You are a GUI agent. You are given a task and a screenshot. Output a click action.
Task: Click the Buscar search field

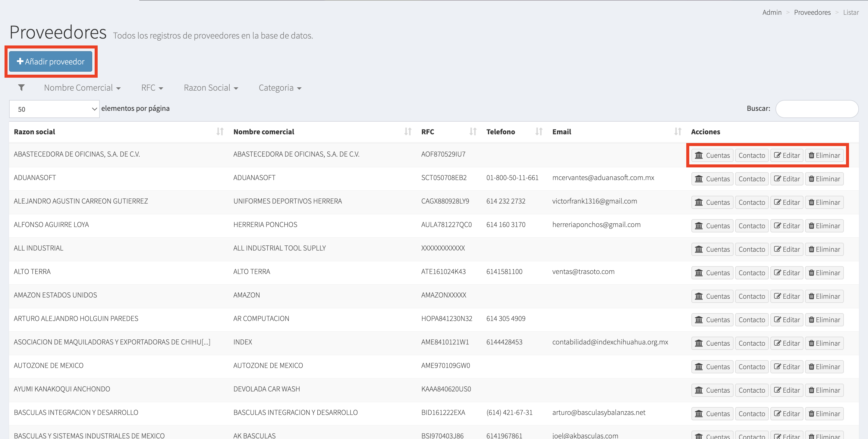coord(816,109)
